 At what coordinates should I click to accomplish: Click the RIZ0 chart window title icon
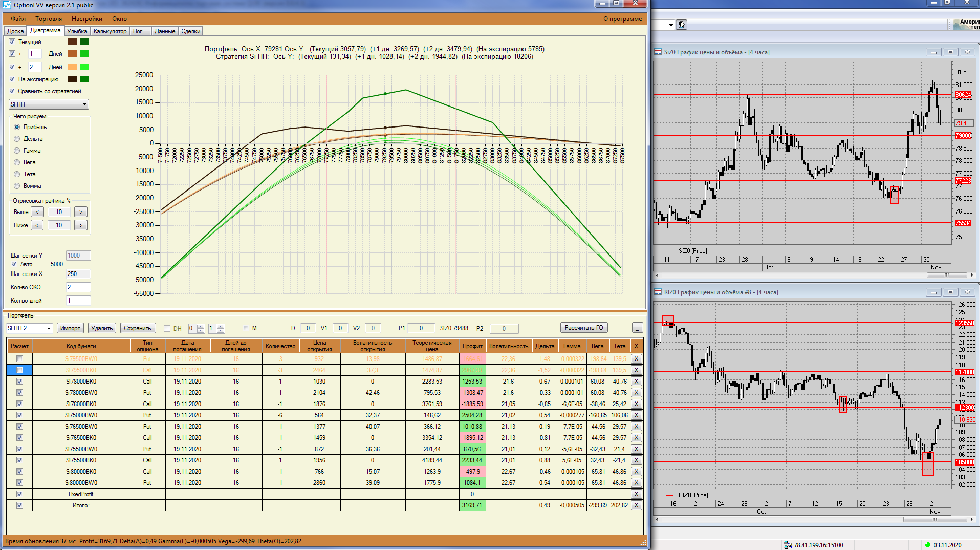pos(658,292)
